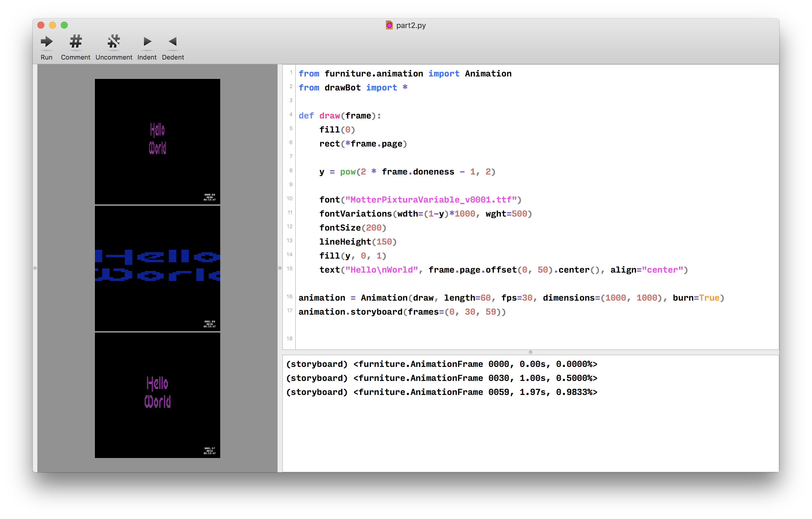Click the Run label in toolbar
The height and width of the screenshot is (519, 812).
coord(46,57)
